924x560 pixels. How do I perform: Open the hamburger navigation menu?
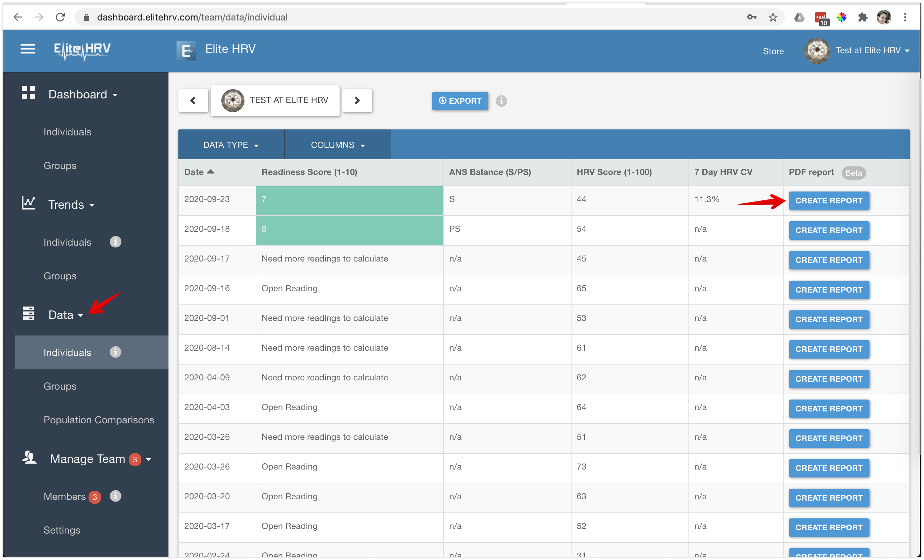coord(27,49)
